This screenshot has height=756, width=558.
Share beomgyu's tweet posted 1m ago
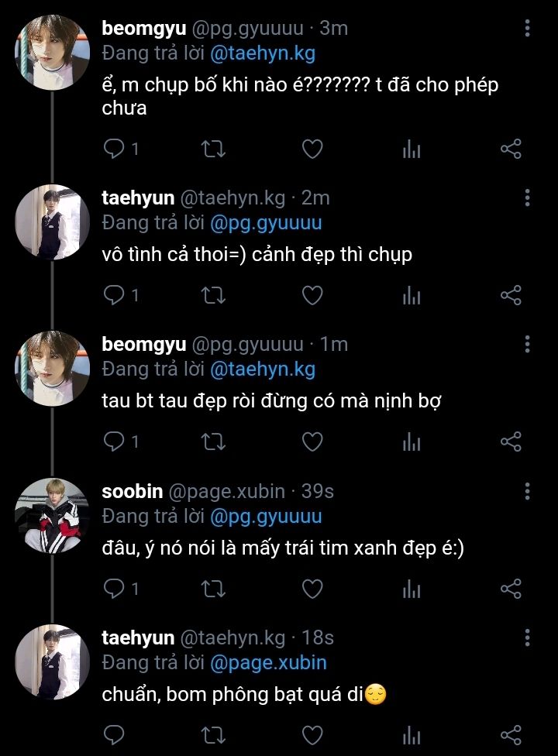511,442
